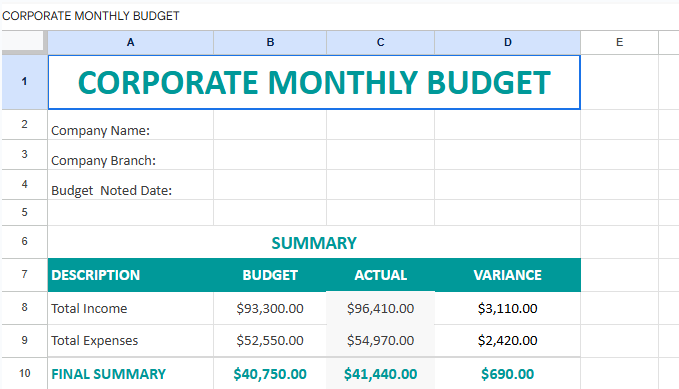Image resolution: width=679 pixels, height=389 pixels.
Task: Select the $690.00 final variance cell
Action: point(508,373)
